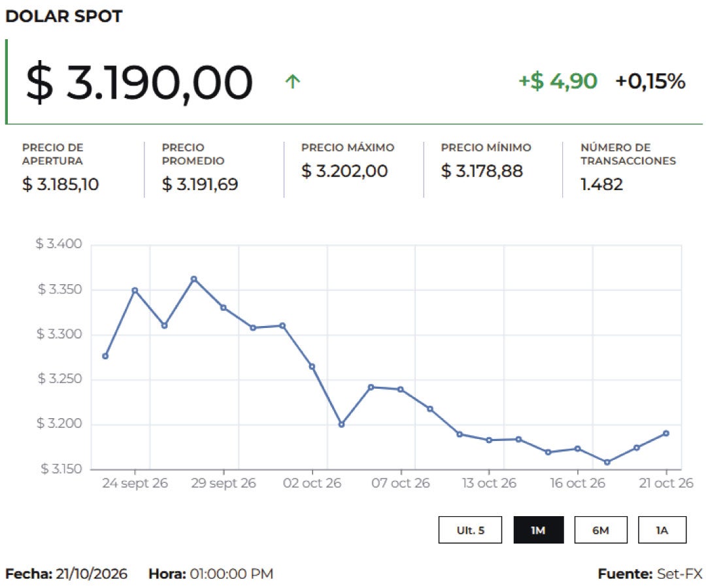Click the 07 oct 26 axis date

[401, 483]
